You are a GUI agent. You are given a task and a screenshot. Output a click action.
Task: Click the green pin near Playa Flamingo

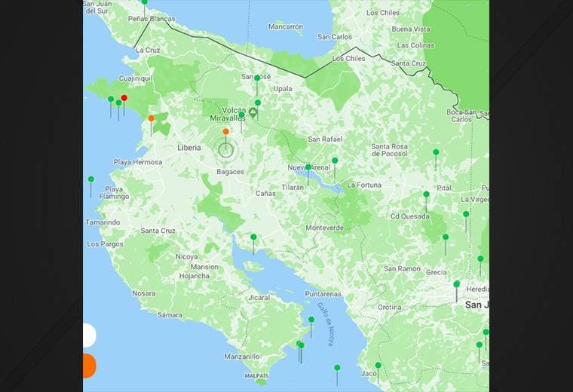pos(91,179)
